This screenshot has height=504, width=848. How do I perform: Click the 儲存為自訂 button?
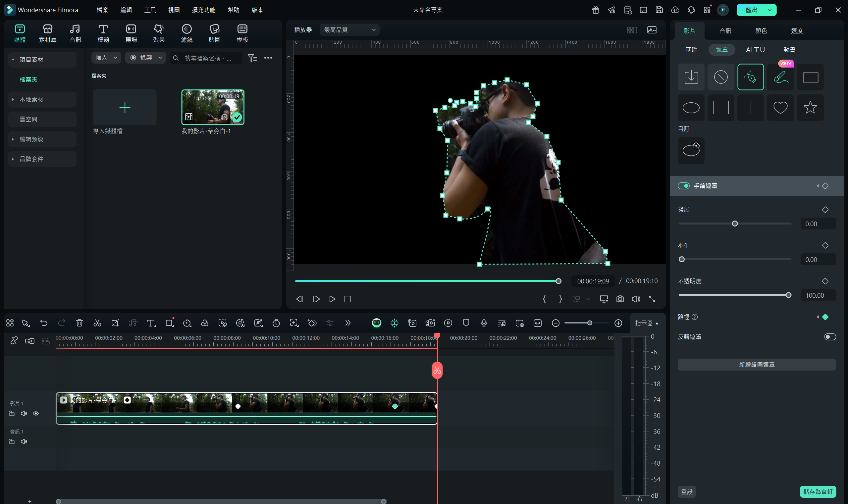(x=818, y=491)
